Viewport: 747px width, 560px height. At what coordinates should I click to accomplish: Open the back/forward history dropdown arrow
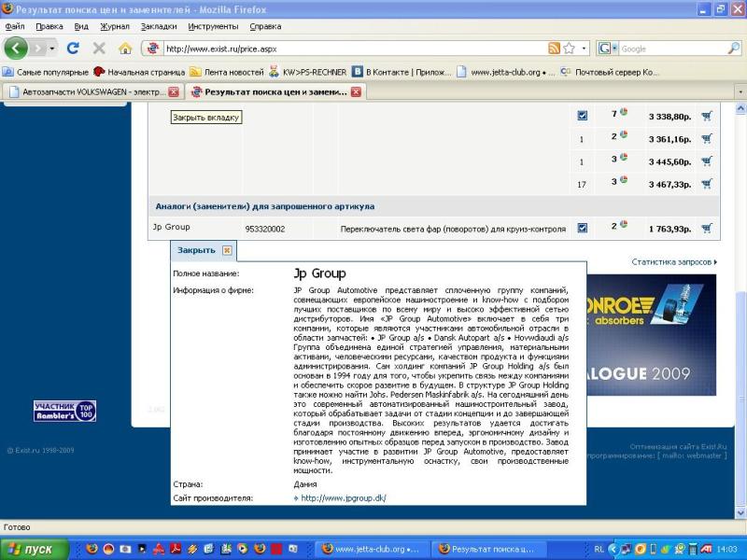(52, 49)
